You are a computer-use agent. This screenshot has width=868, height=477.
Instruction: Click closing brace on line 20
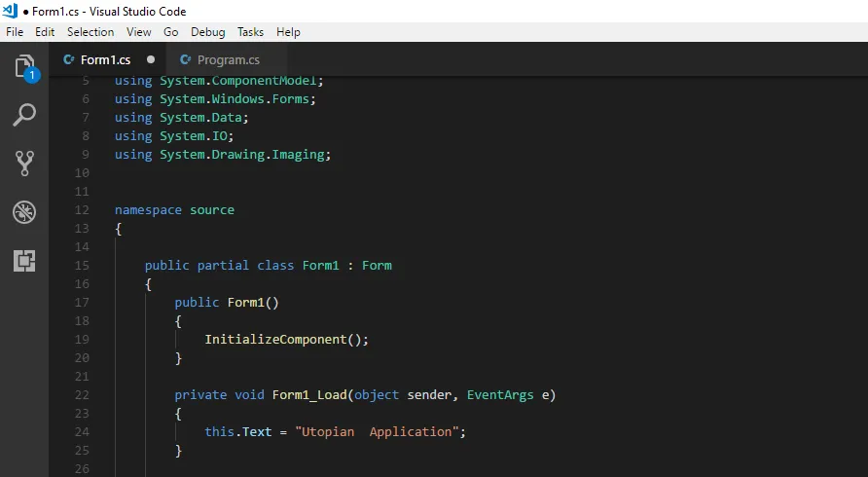pos(178,358)
